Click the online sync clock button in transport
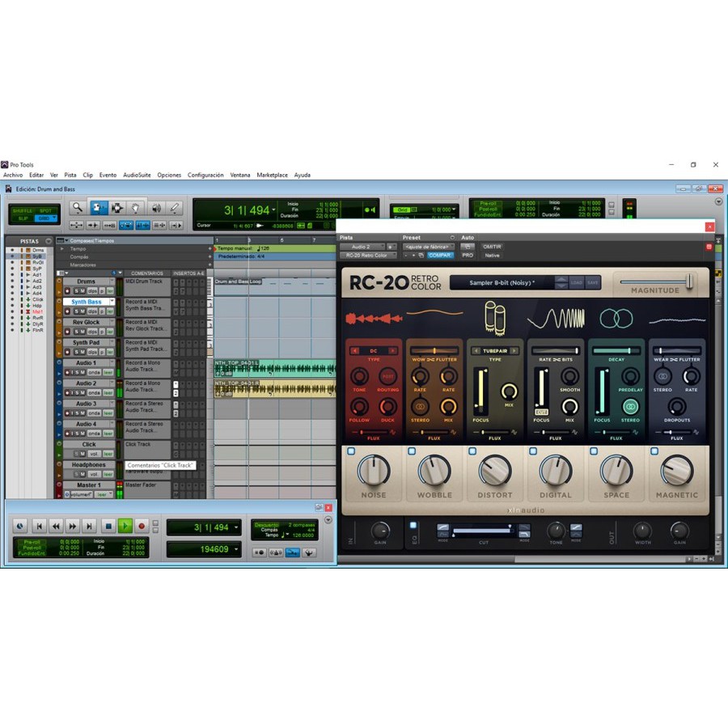Screen dimensions: 728x728 point(19,526)
